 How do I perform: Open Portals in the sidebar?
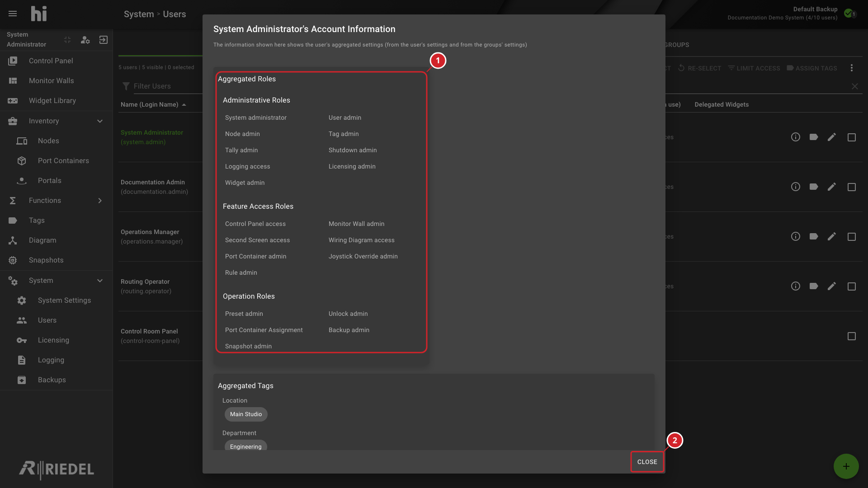point(56,180)
